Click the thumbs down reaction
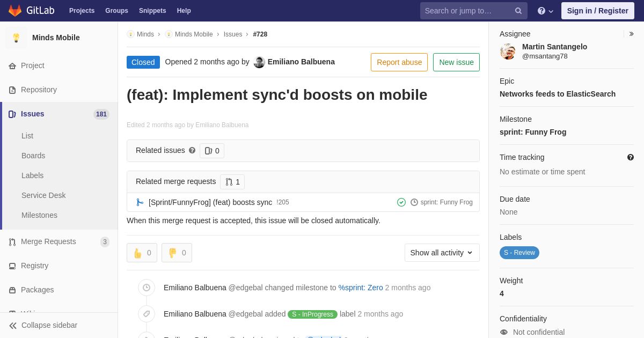Image resolution: width=644 pixels, height=338 pixels. 177,253
